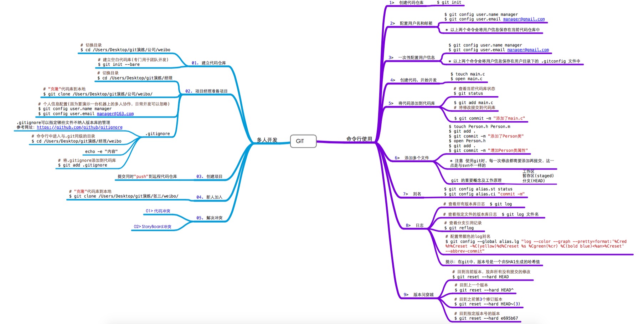Click the 4> 创建代码，开始开发 node
Image resolution: width=644 pixels, height=324 pixels.
click(413, 80)
